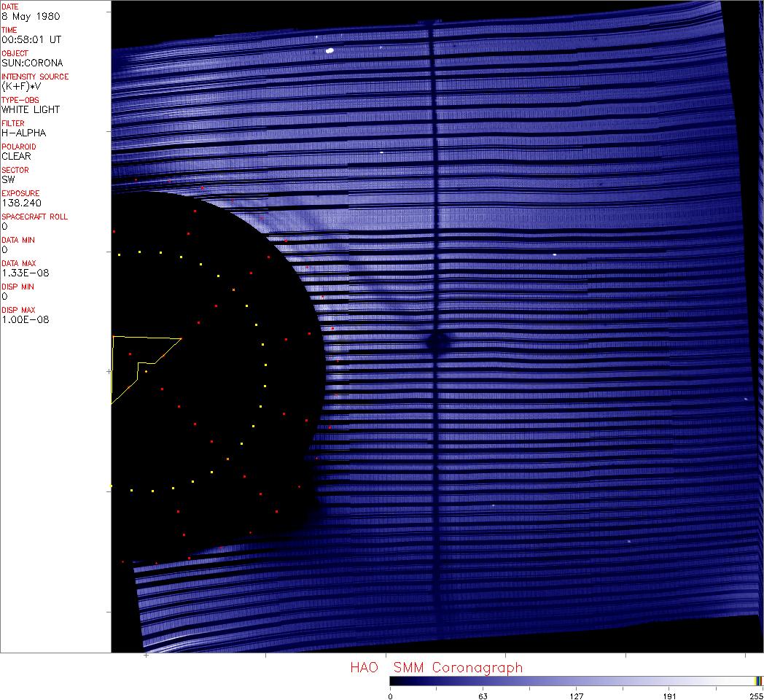Screen dimensions: 764x700
Task: Click the H-ALPHA filter value
Action: pyautogui.click(x=23, y=133)
